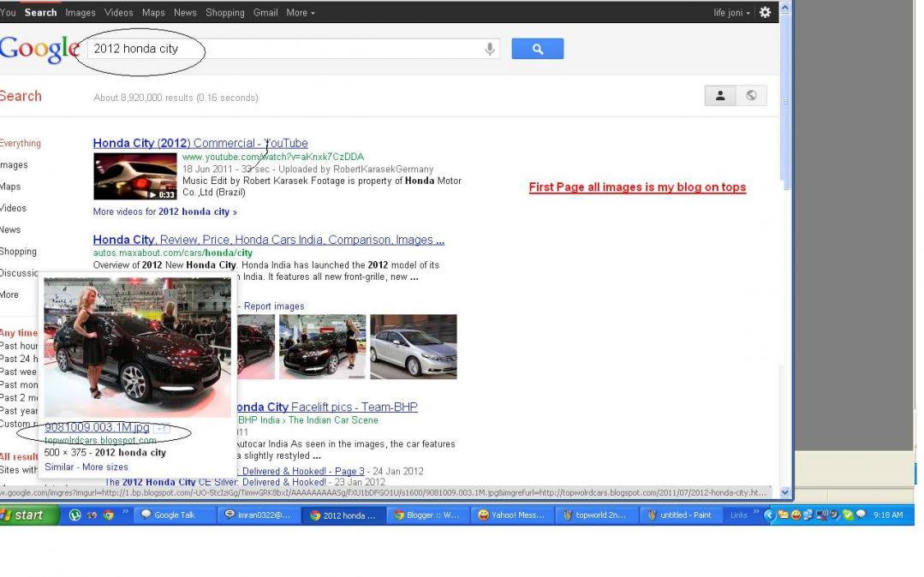Open the life joni account dropdown
The height and width of the screenshot is (577, 924).
pos(731,12)
